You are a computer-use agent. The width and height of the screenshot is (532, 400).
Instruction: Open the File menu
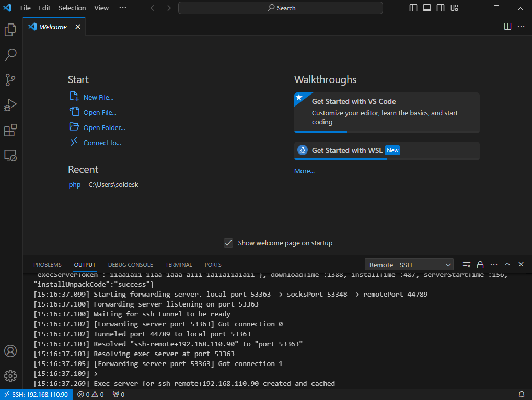[x=26, y=8]
